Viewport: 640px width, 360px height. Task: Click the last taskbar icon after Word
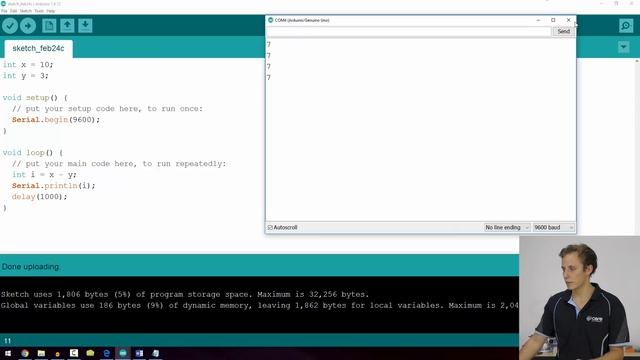[x=156, y=353]
